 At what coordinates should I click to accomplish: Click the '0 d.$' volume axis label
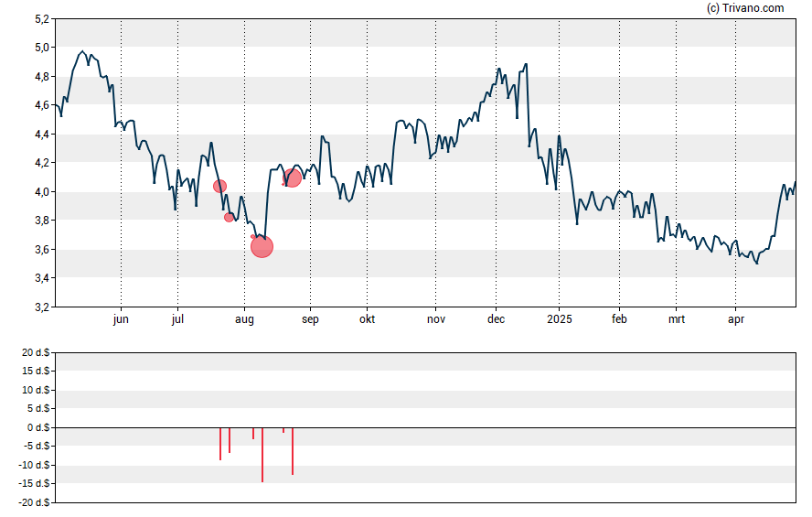[x=38, y=427]
